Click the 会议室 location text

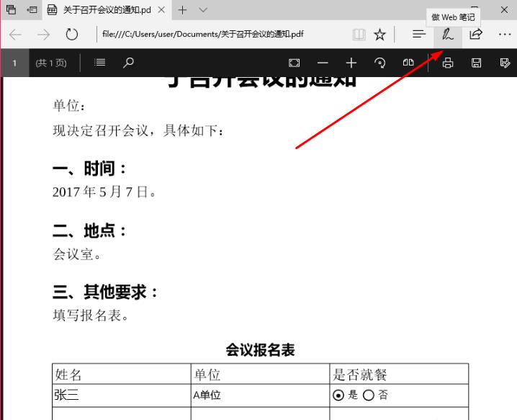point(77,254)
